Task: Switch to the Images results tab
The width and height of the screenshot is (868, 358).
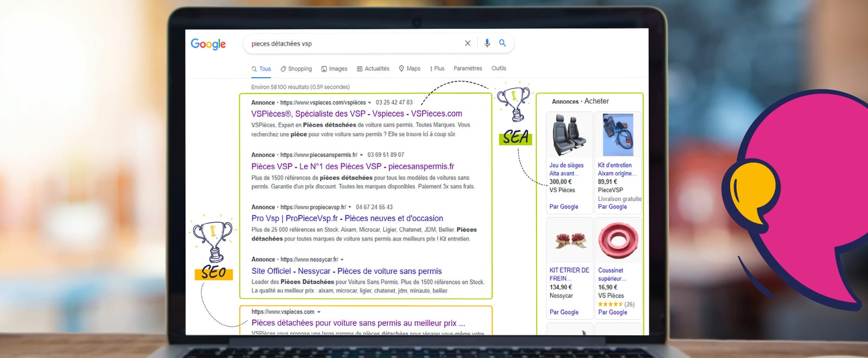Action: (334, 69)
